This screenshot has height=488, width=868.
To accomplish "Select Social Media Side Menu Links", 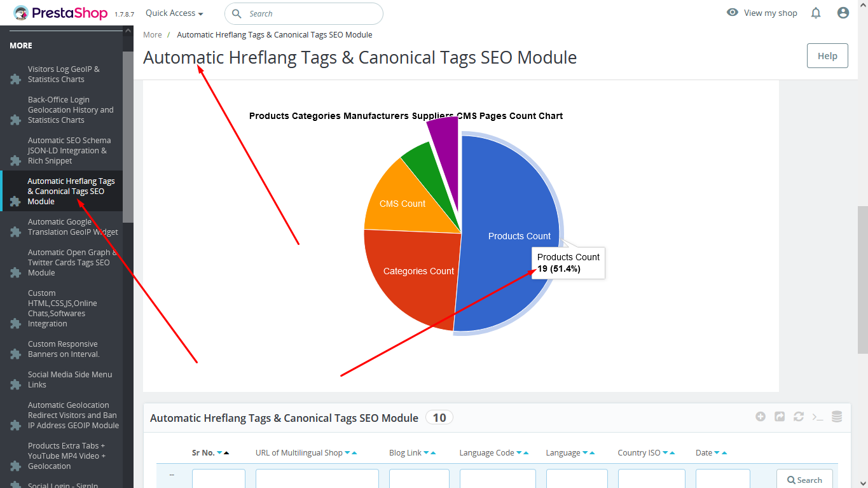I will [69, 380].
